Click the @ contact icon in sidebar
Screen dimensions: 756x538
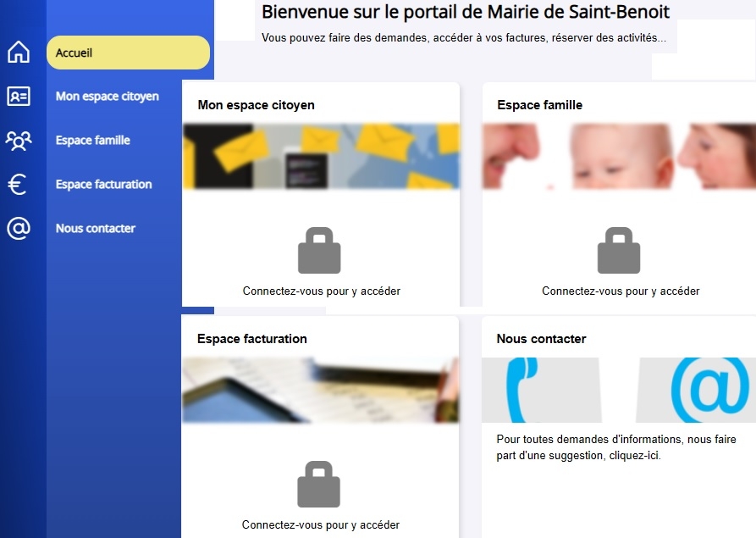pyautogui.click(x=19, y=229)
